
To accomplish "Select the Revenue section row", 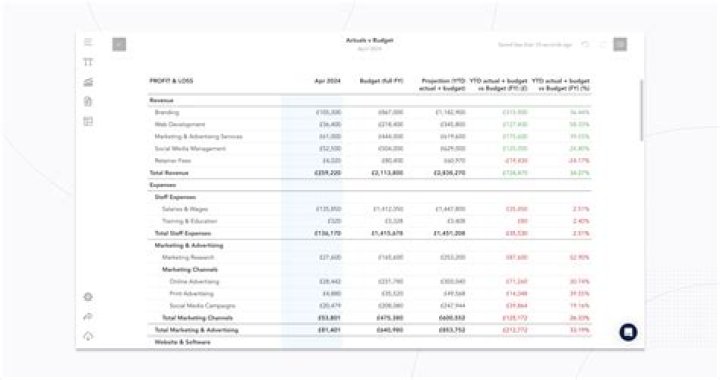I will pos(370,100).
